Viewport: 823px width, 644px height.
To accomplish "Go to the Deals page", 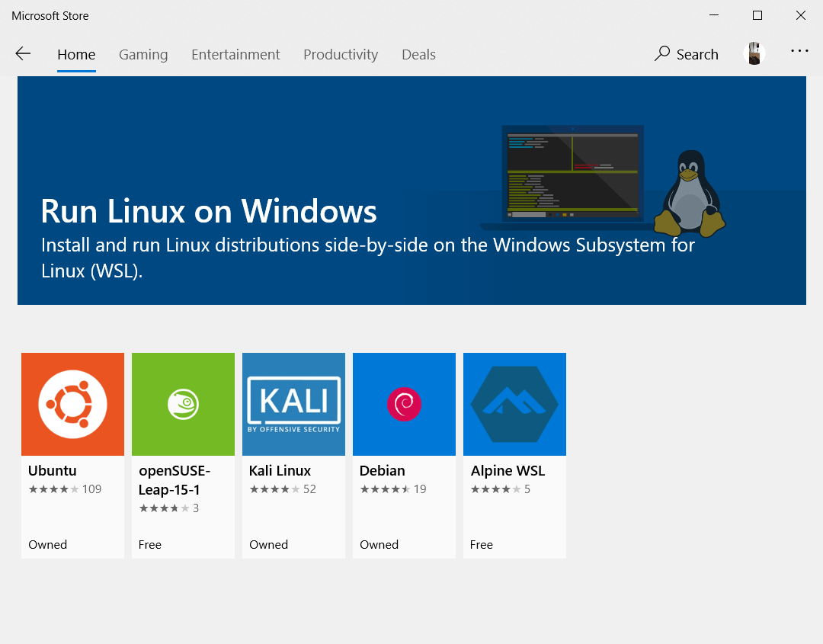I will pyautogui.click(x=418, y=54).
